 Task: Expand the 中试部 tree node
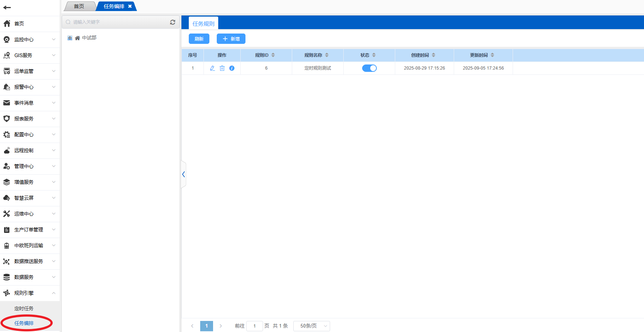pos(70,38)
